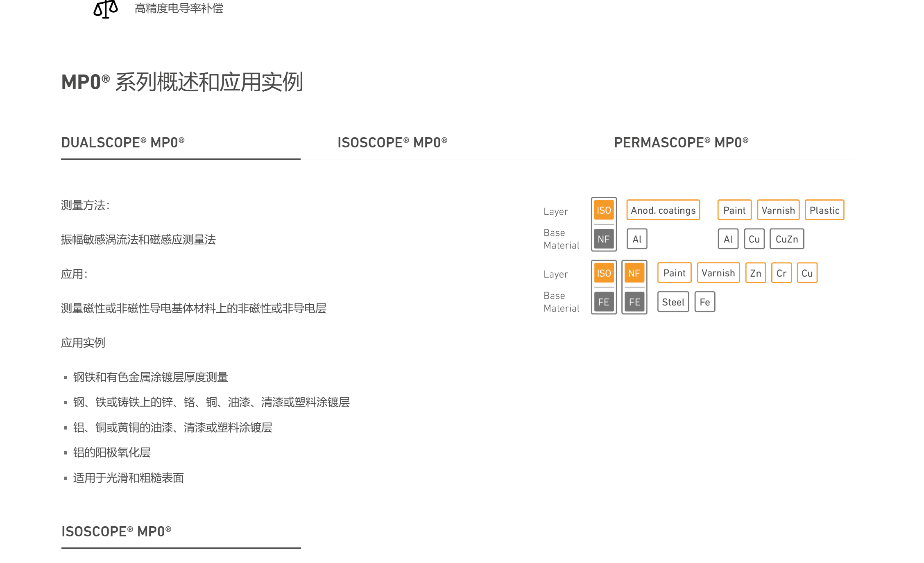This screenshot has height=563, width=924.
Task: Click the Paint box in top row
Action: 734,210
